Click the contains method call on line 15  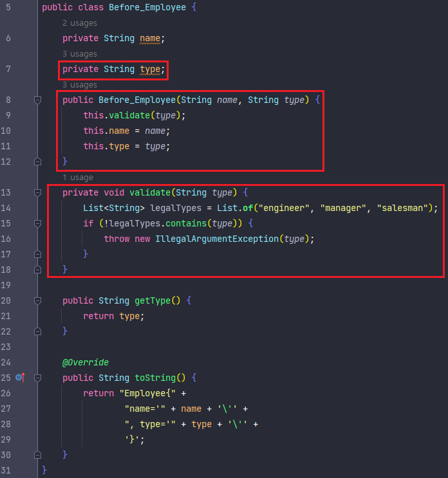[x=186, y=223]
